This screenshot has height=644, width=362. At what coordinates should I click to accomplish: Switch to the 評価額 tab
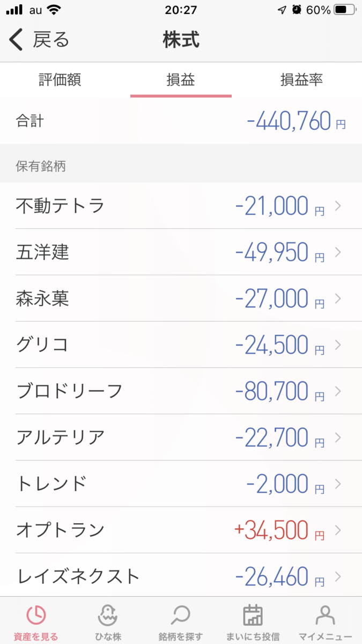[61, 80]
